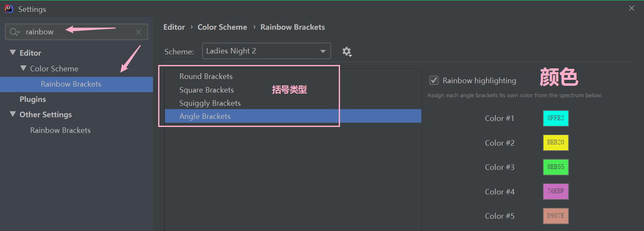644x231 pixels.
Task: Close the Settings window
Action: point(632,8)
